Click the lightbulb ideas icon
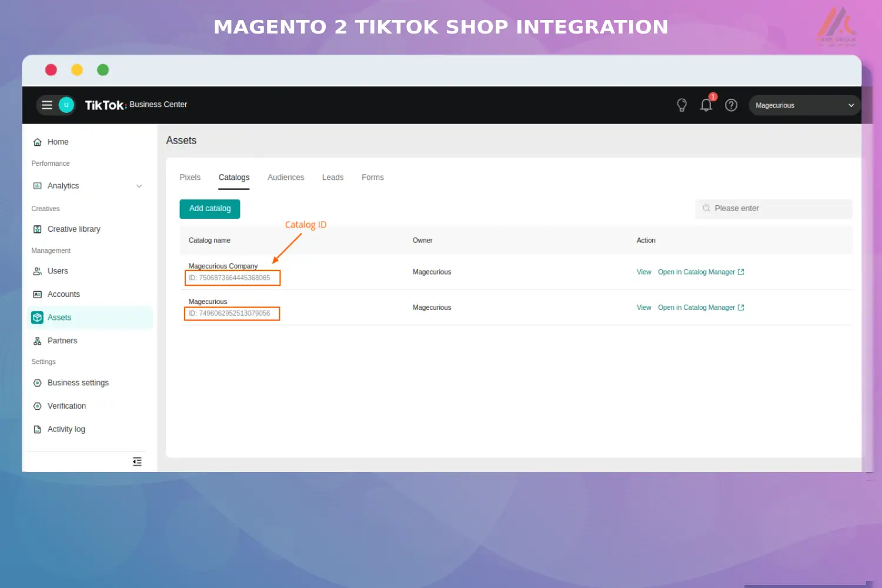 681,105
